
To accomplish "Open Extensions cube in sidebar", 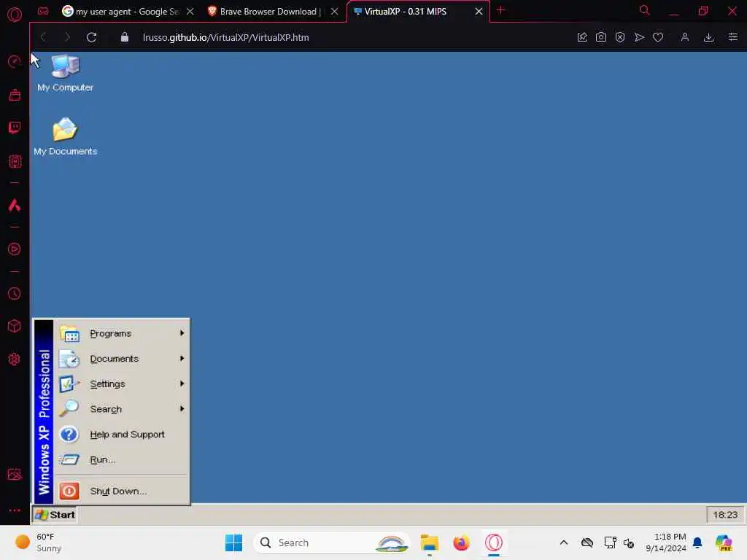I will (15, 326).
